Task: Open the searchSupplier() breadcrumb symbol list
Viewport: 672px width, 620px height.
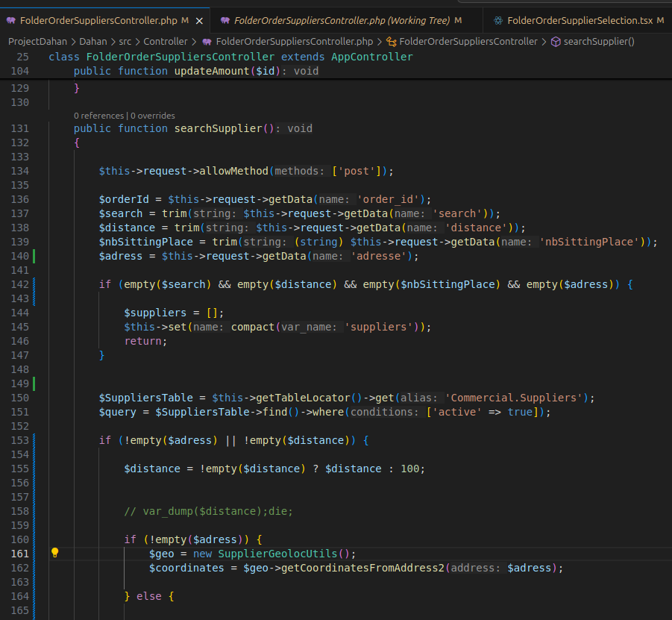Action: click(x=598, y=42)
